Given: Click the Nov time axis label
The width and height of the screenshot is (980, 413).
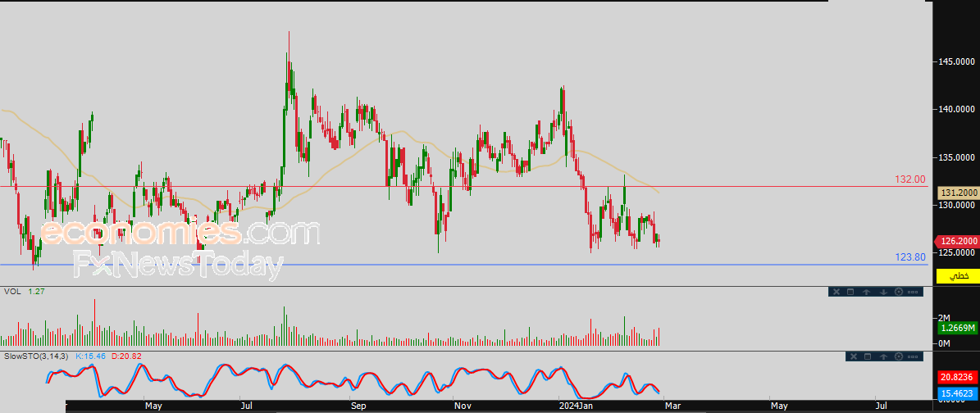Looking at the screenshot, I should pos(463,406).
